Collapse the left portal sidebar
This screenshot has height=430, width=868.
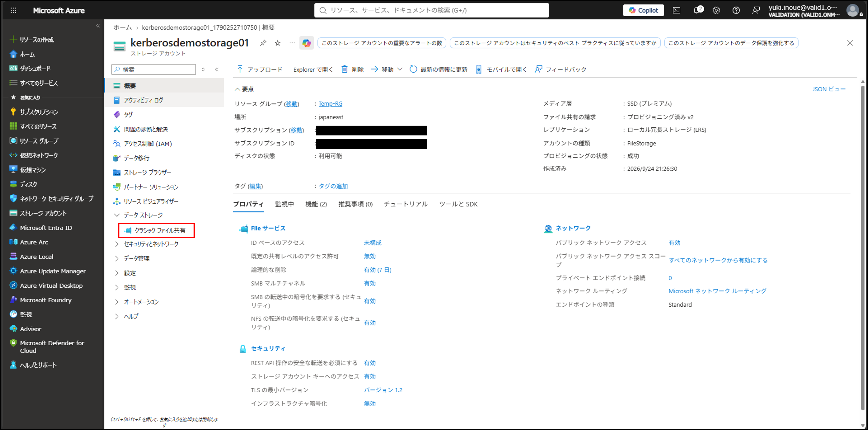pyautogui.click(x=98, y=26)
